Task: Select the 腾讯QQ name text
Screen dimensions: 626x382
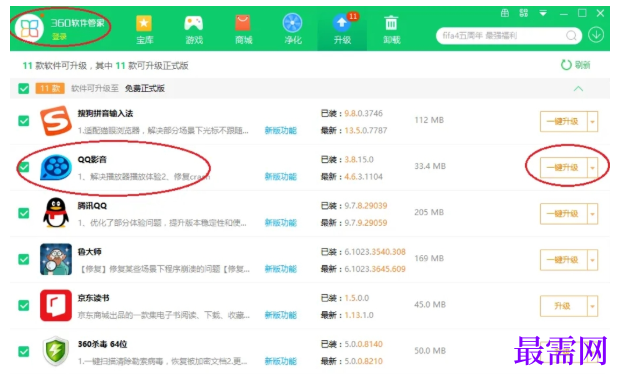Action: coord(92,206)
